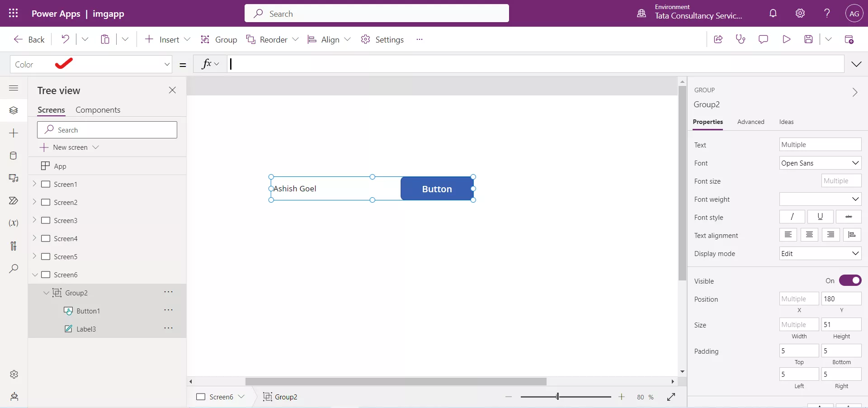Open the Tree view panel icon

[x=14, y=110]
